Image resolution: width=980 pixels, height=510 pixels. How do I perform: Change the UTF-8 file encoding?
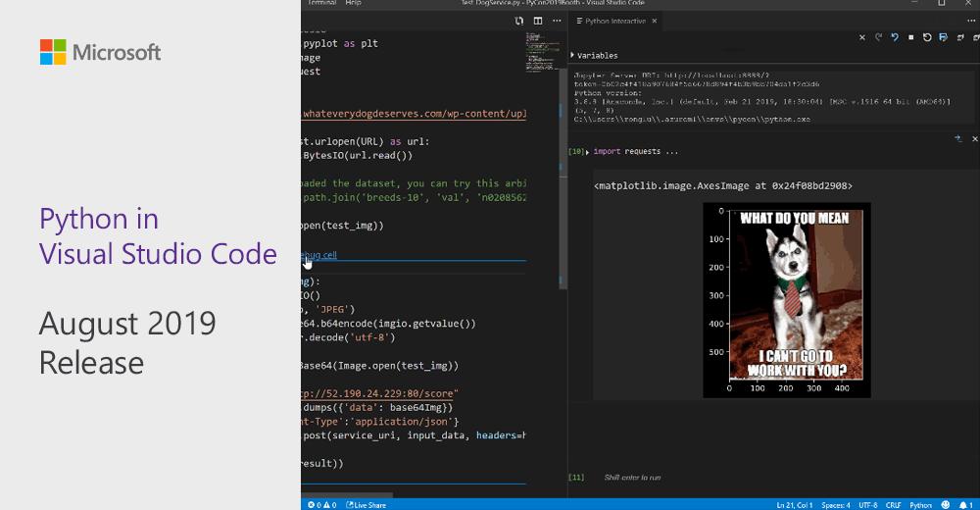(868, 504)
